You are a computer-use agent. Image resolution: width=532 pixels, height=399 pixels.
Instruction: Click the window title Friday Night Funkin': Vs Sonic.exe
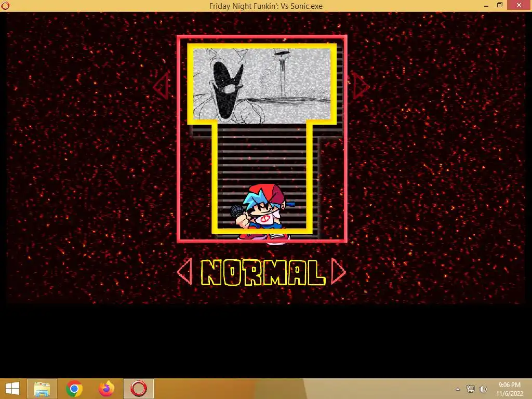coord(265,6)
